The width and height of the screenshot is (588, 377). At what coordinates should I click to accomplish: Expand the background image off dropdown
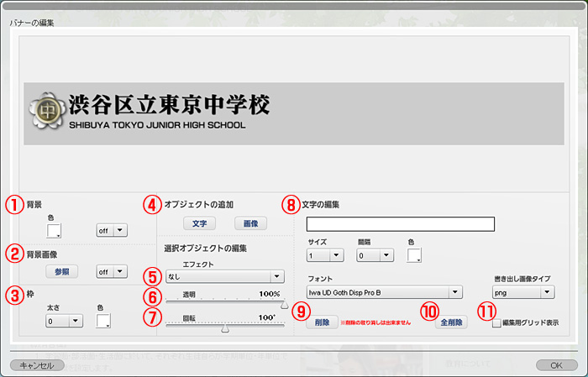pyautogui.click(x=112, y=272)
